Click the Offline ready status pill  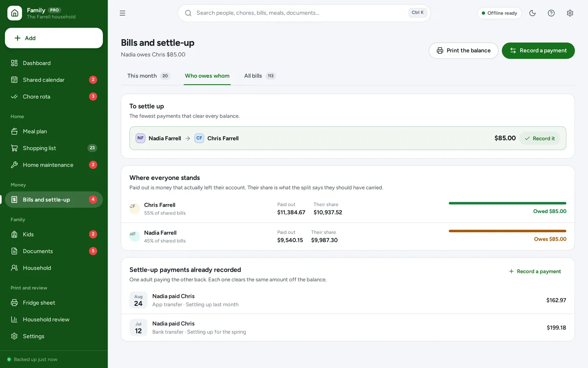pos(499,13)
